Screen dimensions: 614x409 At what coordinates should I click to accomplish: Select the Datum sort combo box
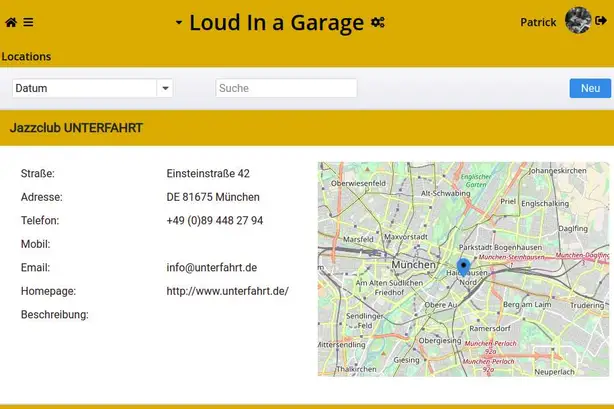[92, 88]
